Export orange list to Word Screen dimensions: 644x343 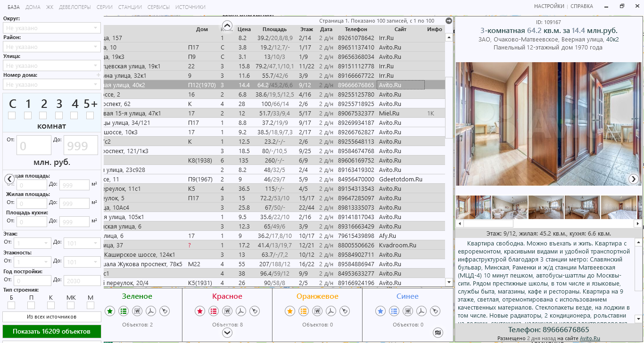pos(317,311)
